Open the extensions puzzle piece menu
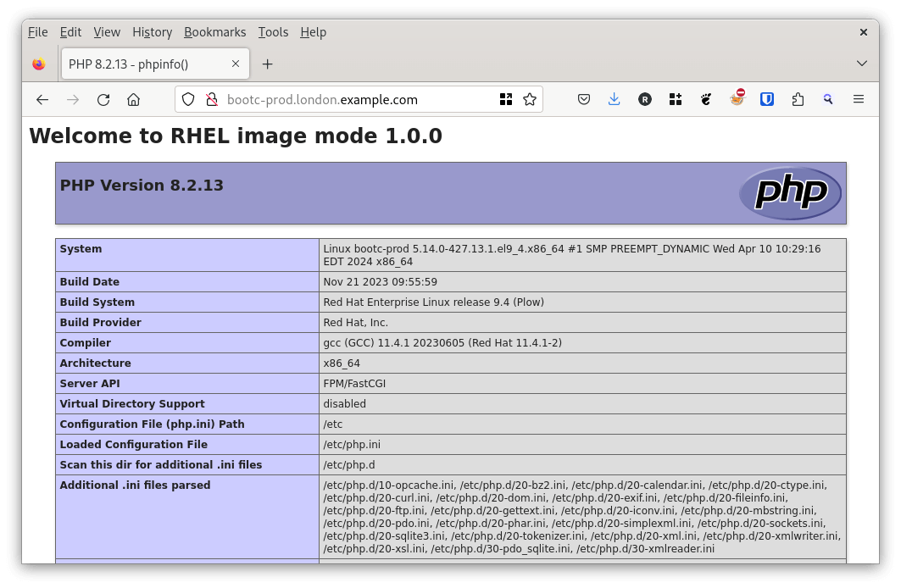 click(798, 99)
